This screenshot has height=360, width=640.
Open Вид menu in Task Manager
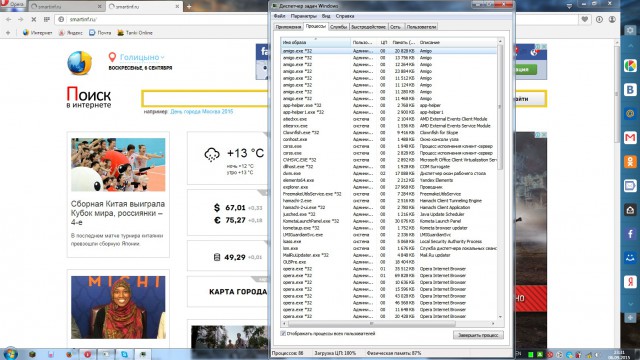click(x=326, y=16)
